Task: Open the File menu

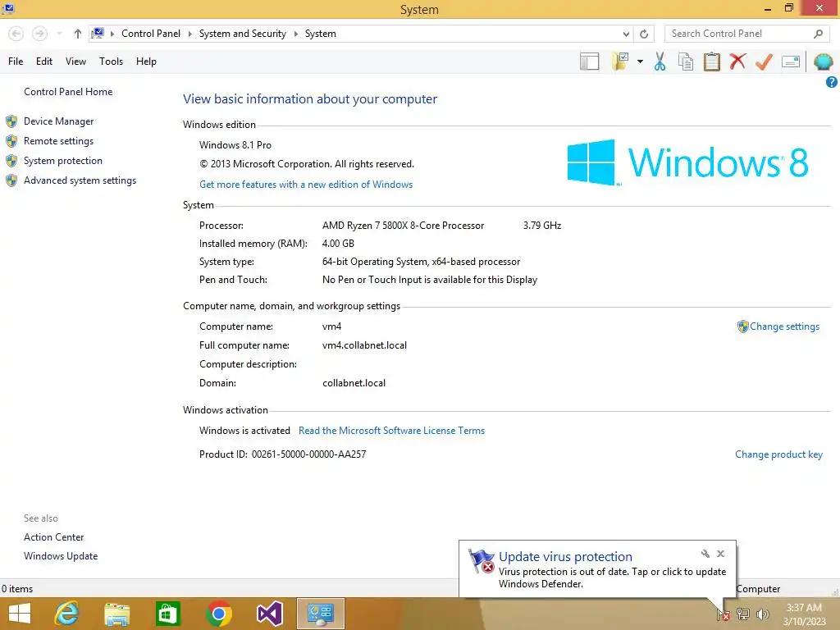Action: (x=16, y=62)
